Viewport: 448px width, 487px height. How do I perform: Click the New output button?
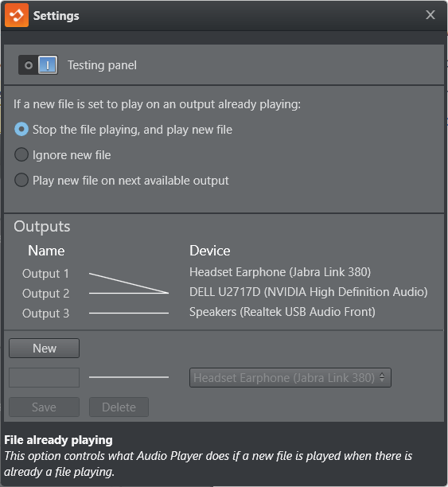coord(44,349)
